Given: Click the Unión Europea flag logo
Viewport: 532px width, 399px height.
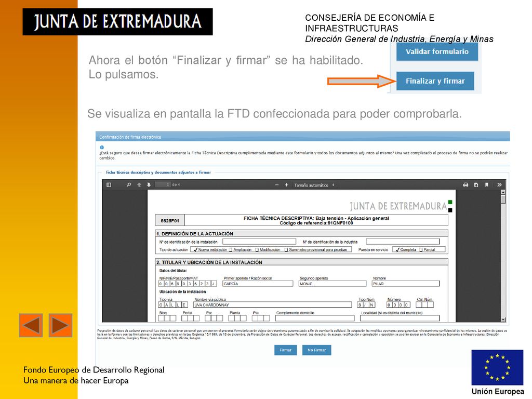Looking at the screenshot, I should click(x=497, y=368).
